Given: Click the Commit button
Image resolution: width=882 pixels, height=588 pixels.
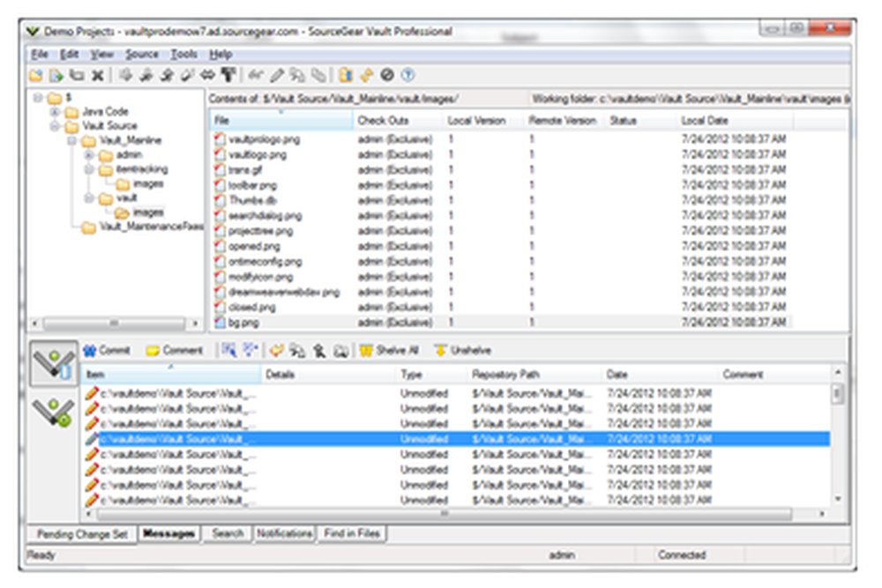Looking at the screenshot, I should click(x=107, y=350).
